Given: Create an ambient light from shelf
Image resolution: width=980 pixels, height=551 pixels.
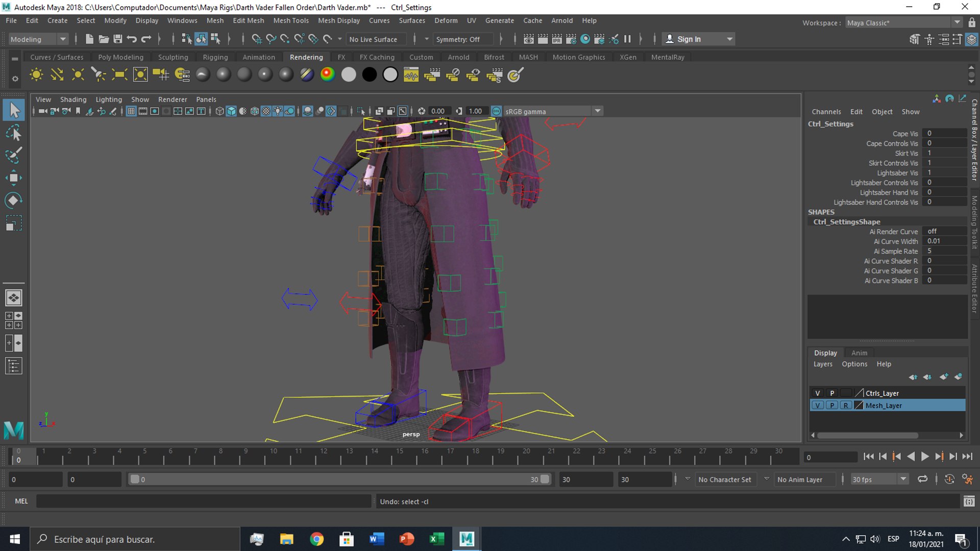Looking at the screenshot, I should coord(36,75).
